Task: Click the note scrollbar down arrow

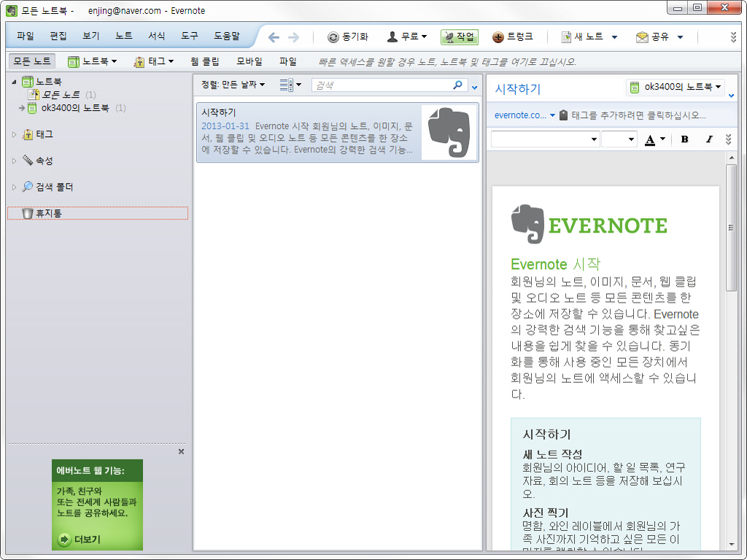Action: 731,544
